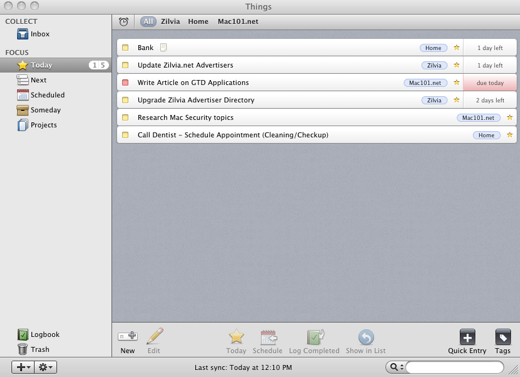The image size is (520, 377).
Task: Open the Inbox list
Action: click(x=33, y=34)
